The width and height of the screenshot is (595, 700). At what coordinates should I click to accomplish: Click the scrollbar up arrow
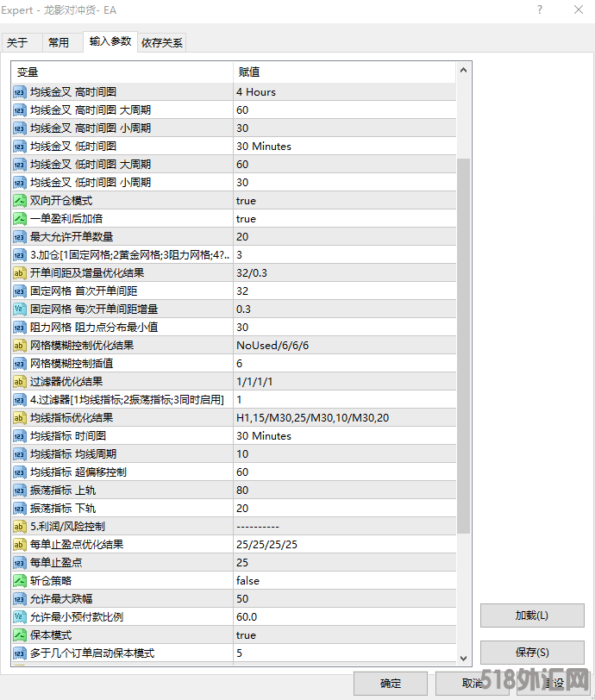point(463,71)
